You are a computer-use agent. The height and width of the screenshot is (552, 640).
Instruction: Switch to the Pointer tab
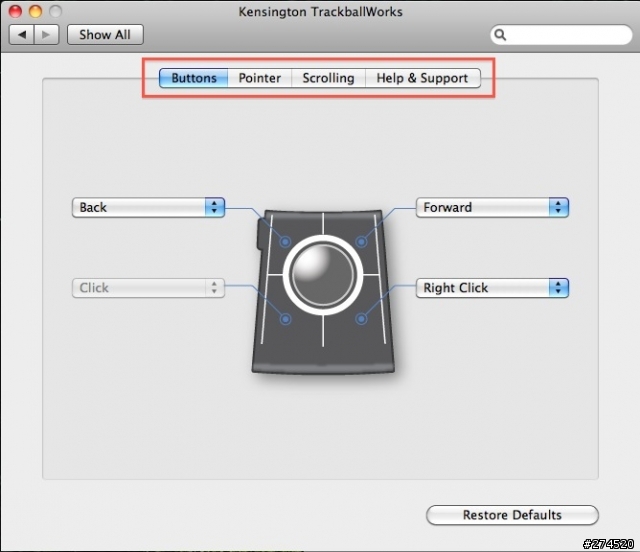(260, 78)
